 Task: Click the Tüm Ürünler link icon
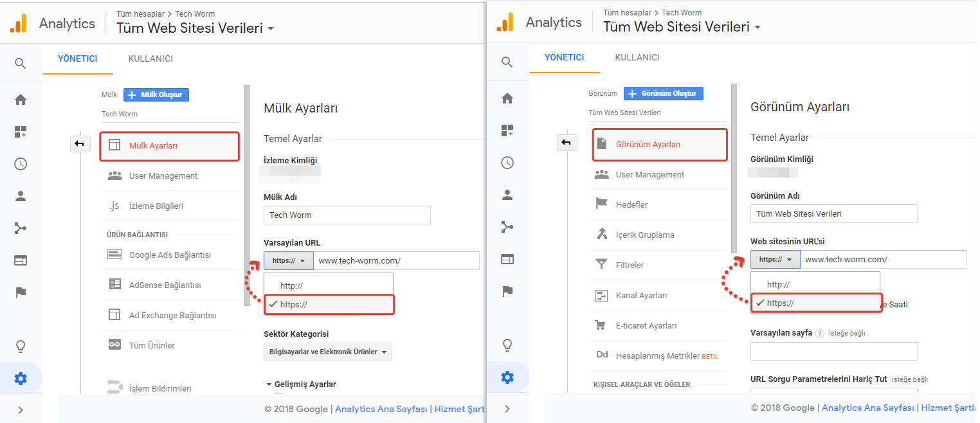[114, 345]
